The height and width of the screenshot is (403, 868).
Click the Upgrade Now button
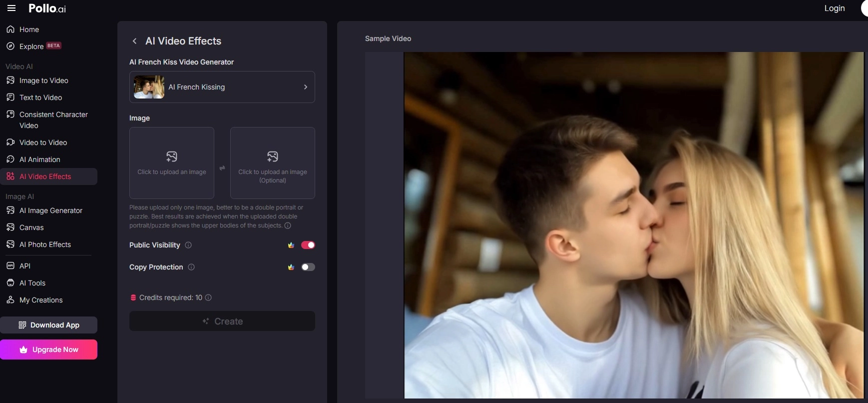[49, 349]
